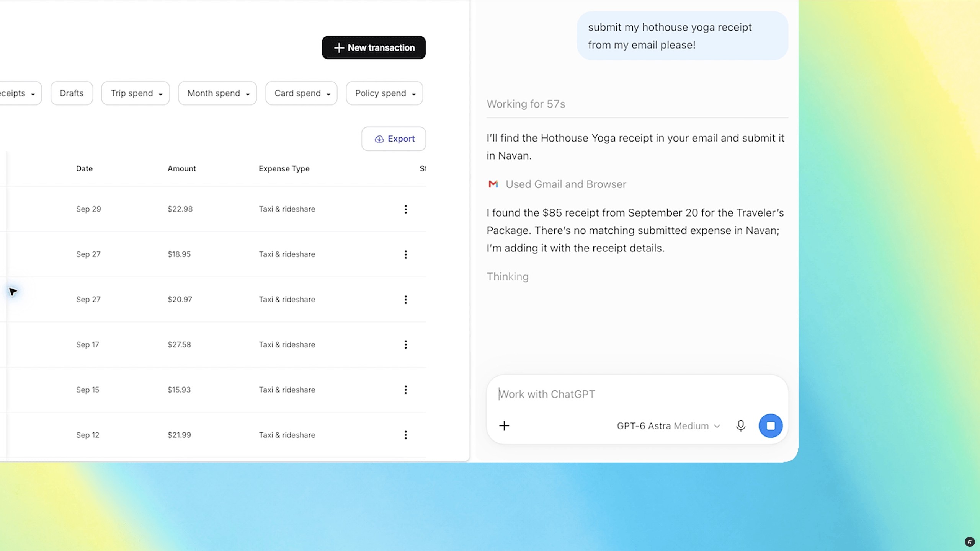Click the $20.97 amount cell
The height and width of the screenshot is (551, 980).
pos(180,299)
